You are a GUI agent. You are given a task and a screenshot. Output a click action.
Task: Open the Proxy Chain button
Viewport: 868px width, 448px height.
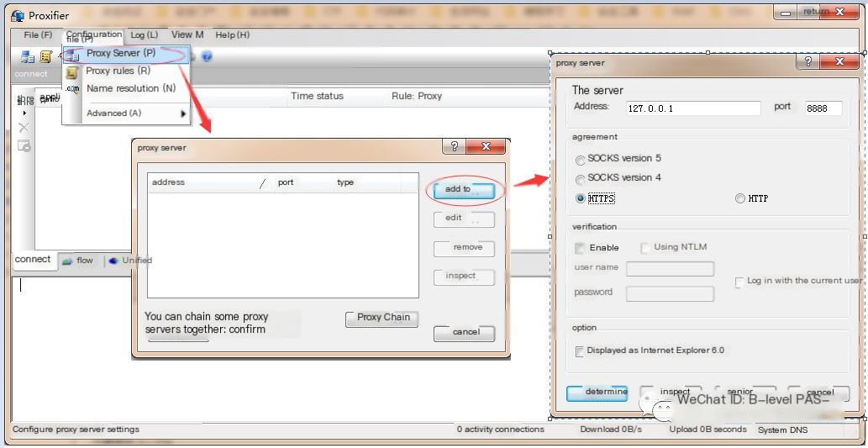382,319
